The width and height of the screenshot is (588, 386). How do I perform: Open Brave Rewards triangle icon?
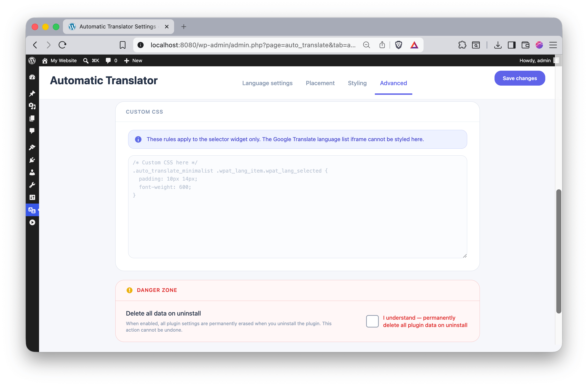(414, 45)
